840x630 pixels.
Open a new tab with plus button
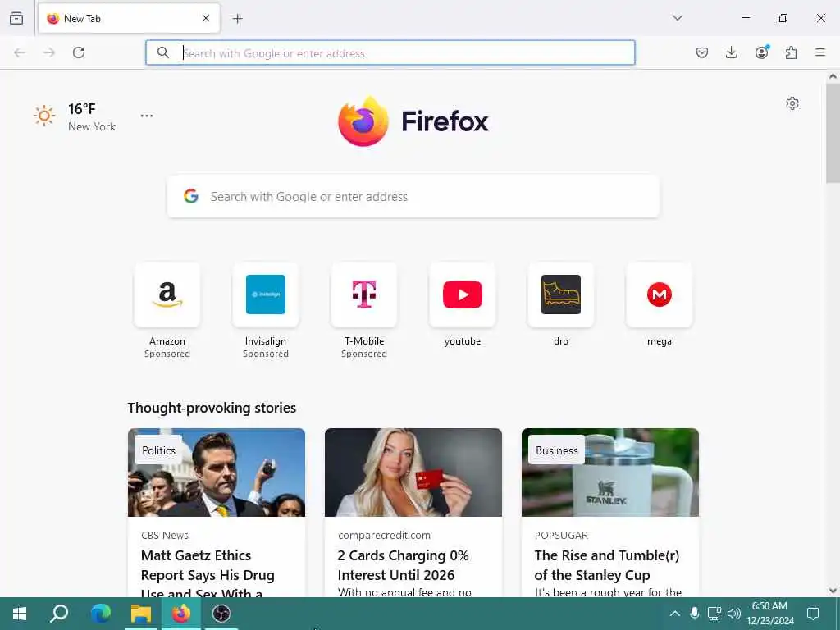point(237,19)
